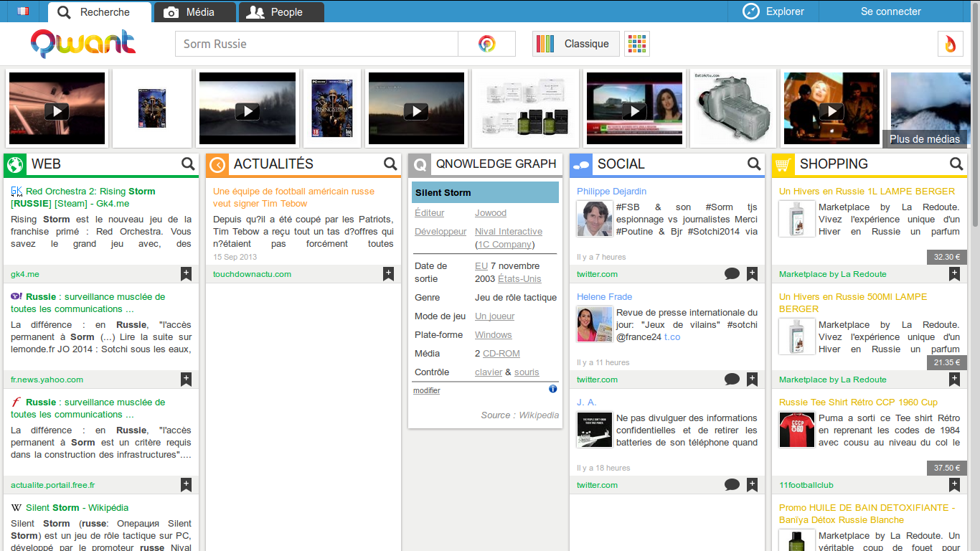This screenshot has width=980, height=551.
Task: Bookmark the touchdownactu.com article
Action: (x=388, y=273)
